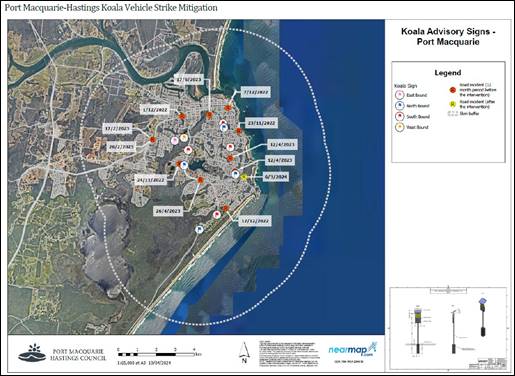Select the 26/4/2023 incident date label
Screen dimensions: 515x376
point(168,211)
